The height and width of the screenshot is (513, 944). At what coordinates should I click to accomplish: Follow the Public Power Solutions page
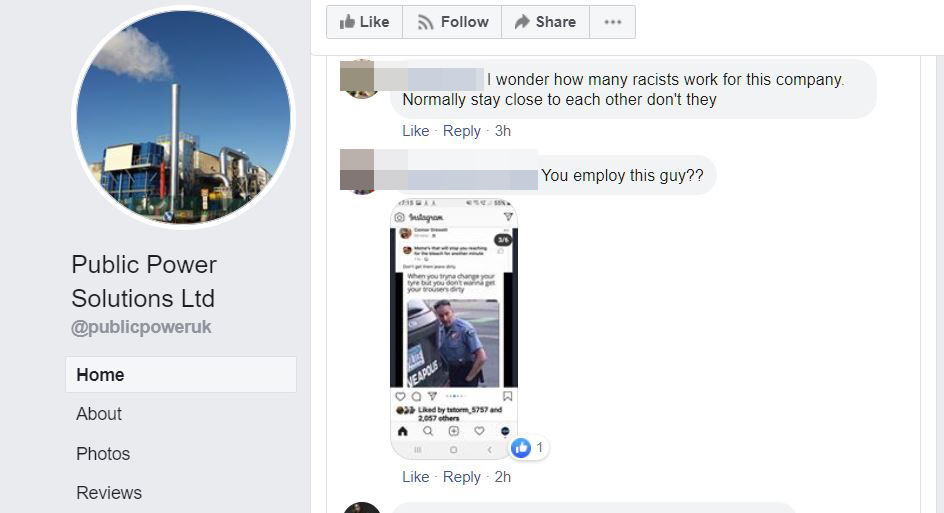tap(452, 22)
